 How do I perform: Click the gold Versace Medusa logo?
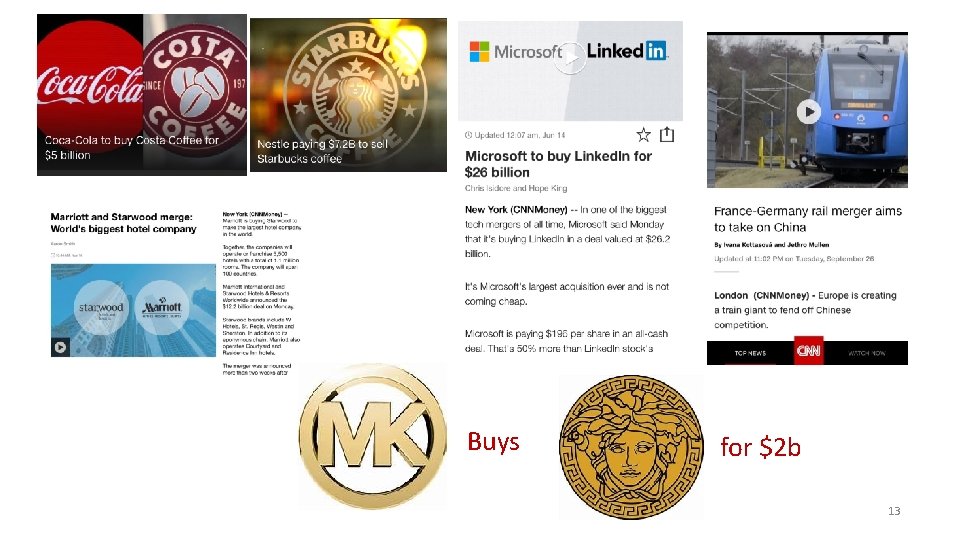631,448
